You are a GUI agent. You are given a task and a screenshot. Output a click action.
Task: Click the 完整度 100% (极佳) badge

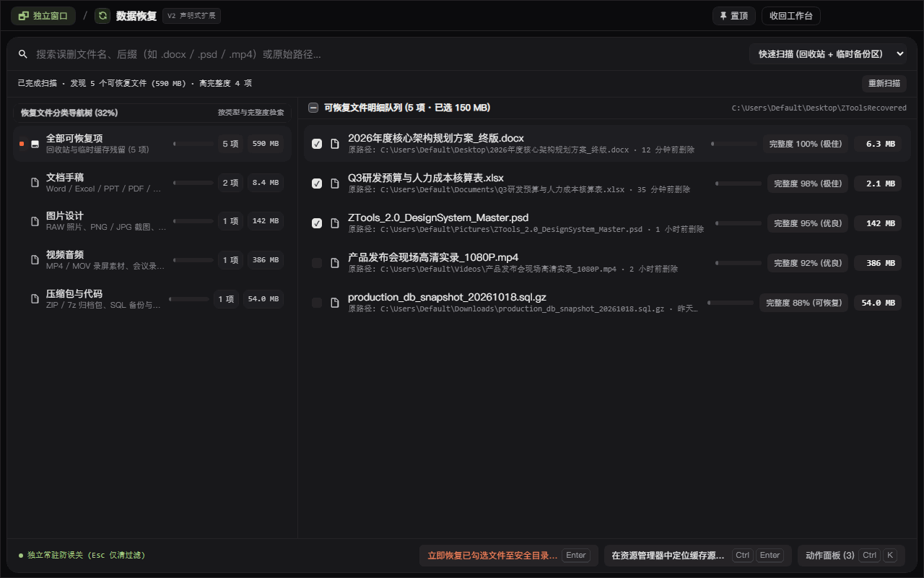(x=806, y=144)
